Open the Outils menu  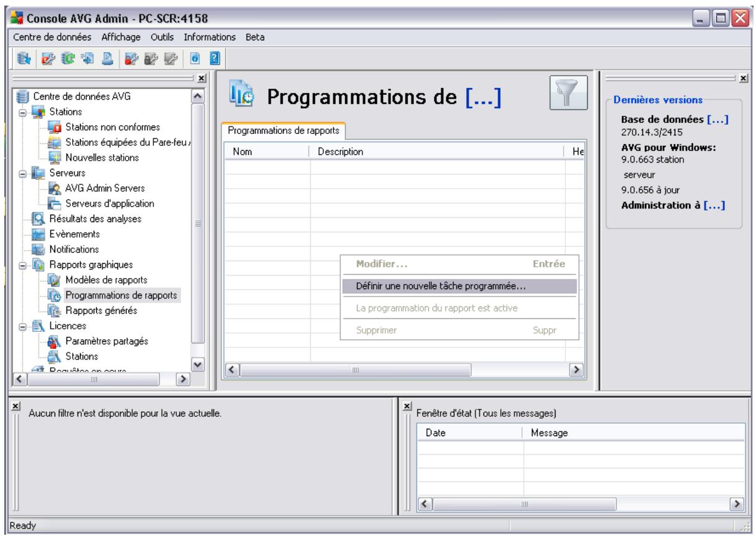163,37
